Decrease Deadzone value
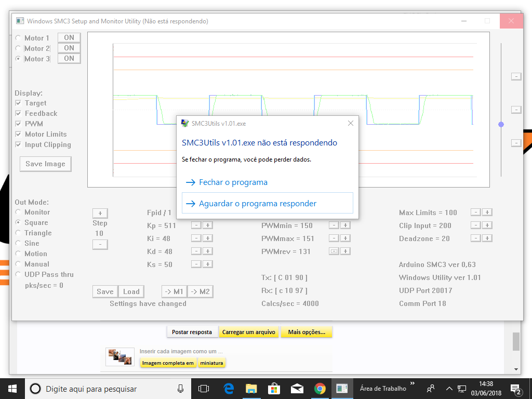 pyautogui.click(x=476, y=238)
